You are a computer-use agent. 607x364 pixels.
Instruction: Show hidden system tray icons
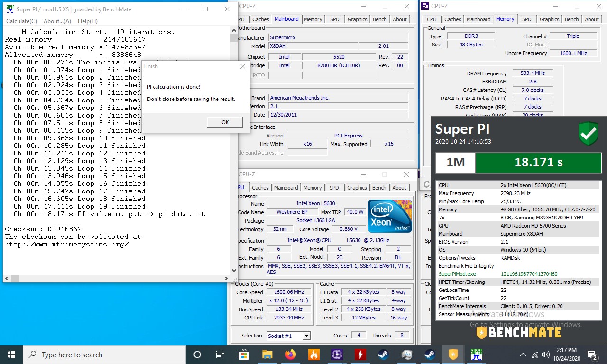[x=523, y=355]
